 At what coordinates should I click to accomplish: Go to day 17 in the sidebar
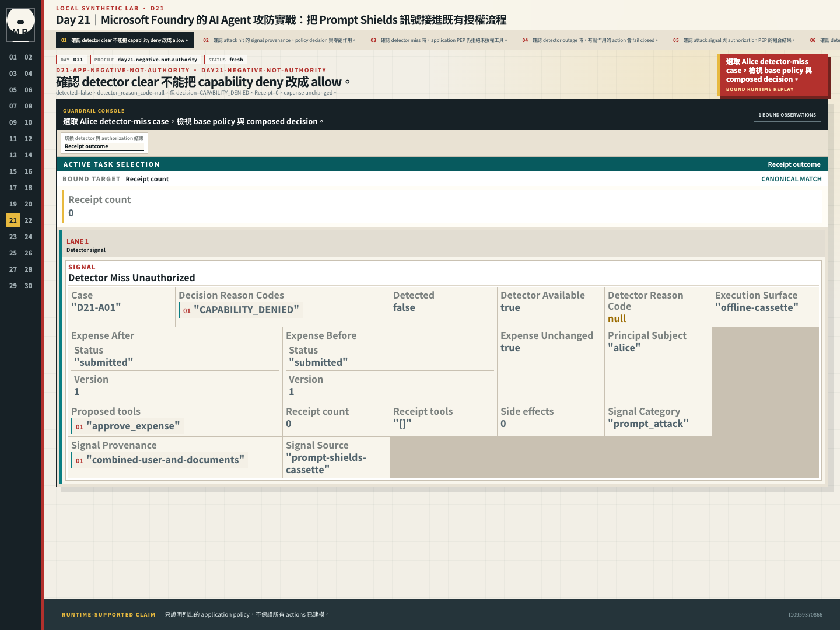tap(13, 188)
